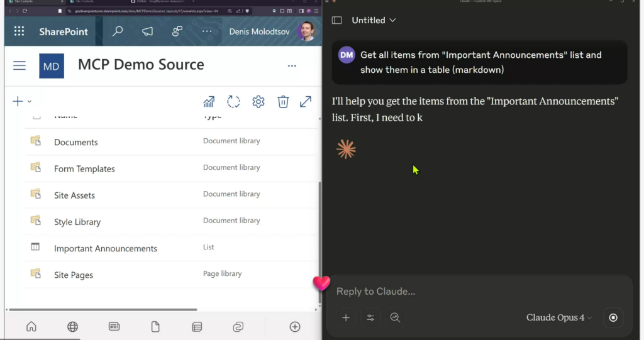644x340 pixels.
Task: Click the SharePoint search magnifier icon
Action: [x=118, y=31]
